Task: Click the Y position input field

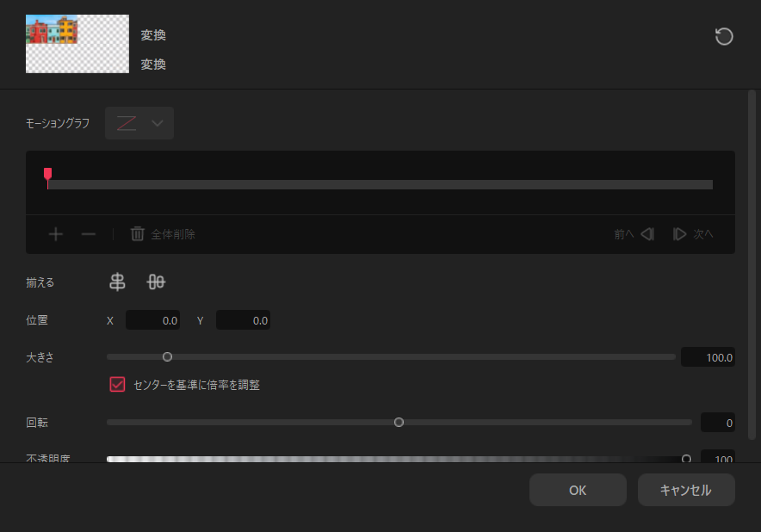Action: [x=243, y=320]
